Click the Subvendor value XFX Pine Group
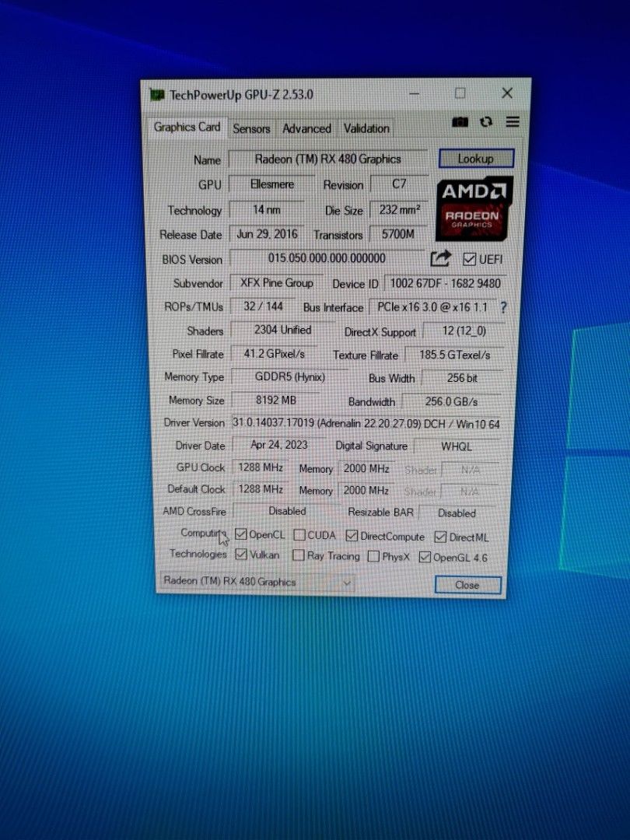Image resolution: width=630 pixels, height=840 pixels. 276,282
